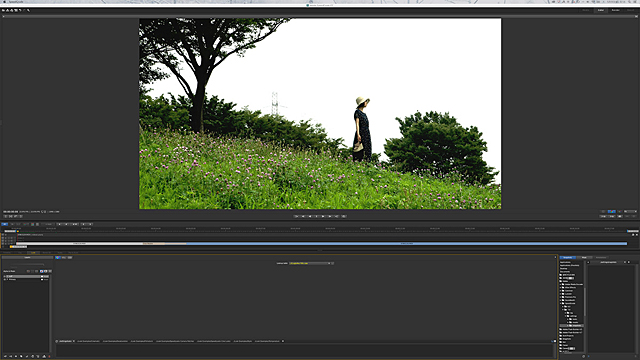Click the timecode display under the viewer
The width and height of the screenshot is (640, 360).
[11, 212]
